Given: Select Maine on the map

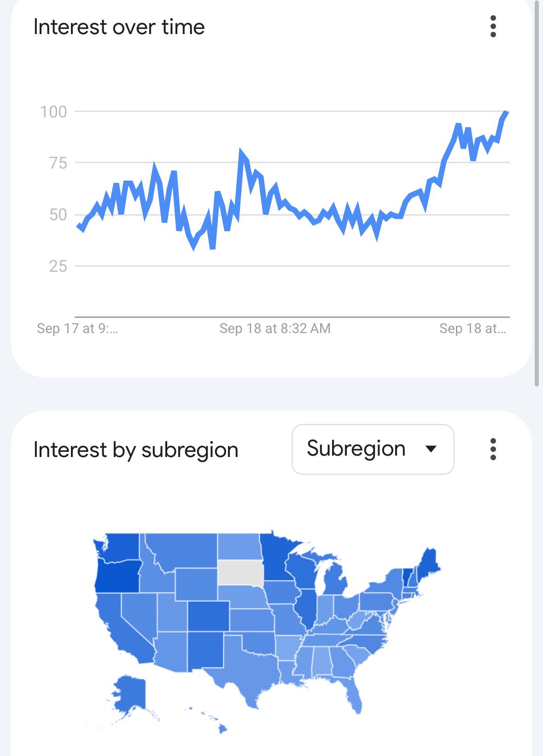Looking at the screenshot, I should [429, 563].
